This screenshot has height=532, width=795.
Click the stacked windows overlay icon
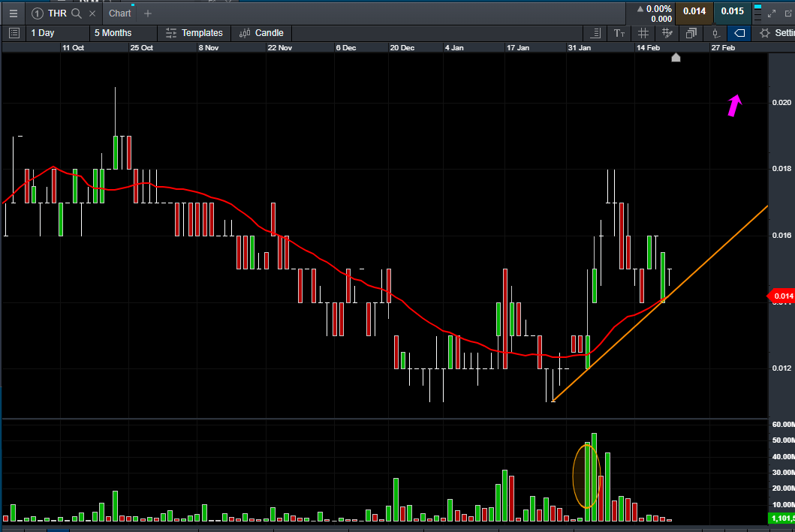click(x=691, y=33)
